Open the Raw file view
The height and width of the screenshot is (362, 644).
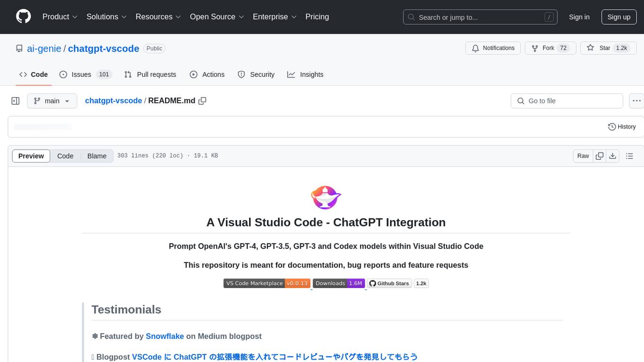click(x=583, y=156)
